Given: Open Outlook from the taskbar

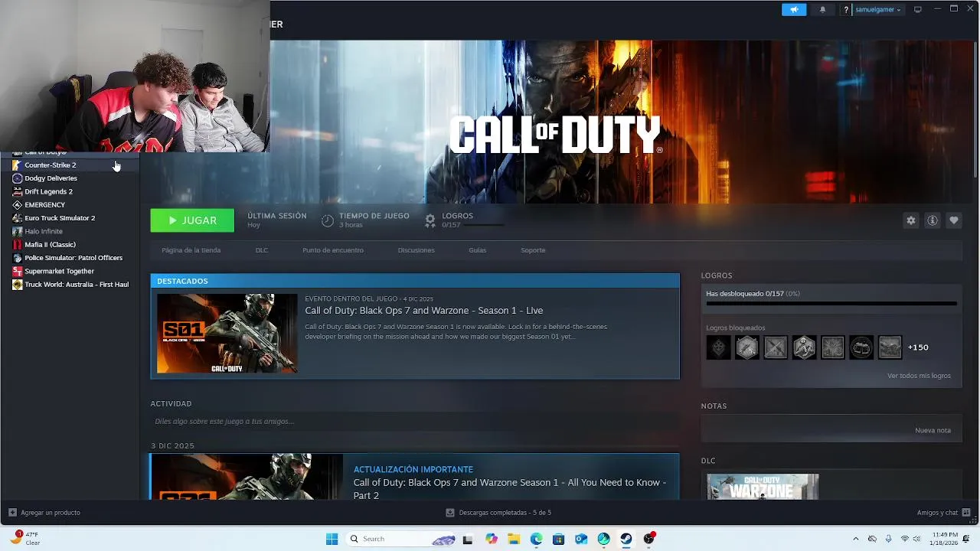Looking at the screenshot, I should [x=581, y=539].
